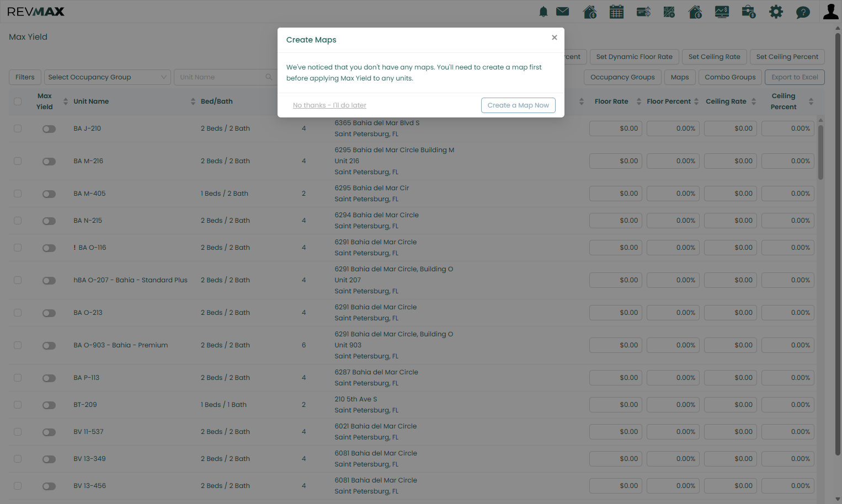Tick the checkbox for BA O-213

(x=18, y=313)
